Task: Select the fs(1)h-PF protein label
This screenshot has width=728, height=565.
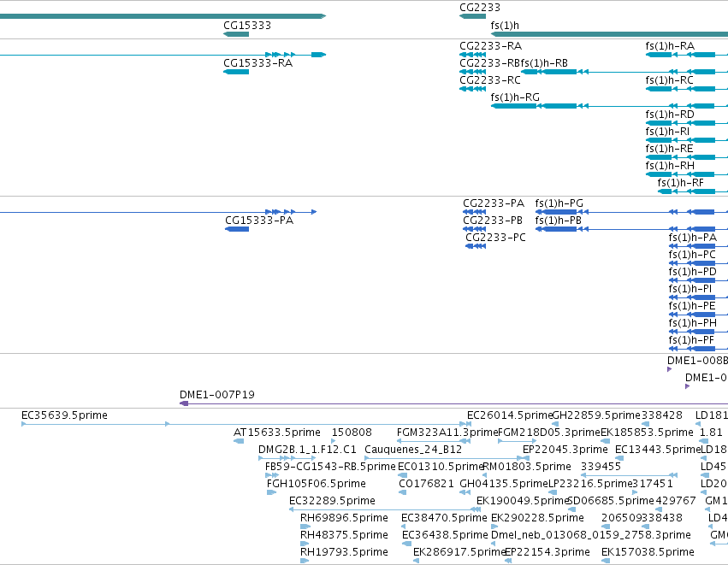Action: [x=691, y=340]
